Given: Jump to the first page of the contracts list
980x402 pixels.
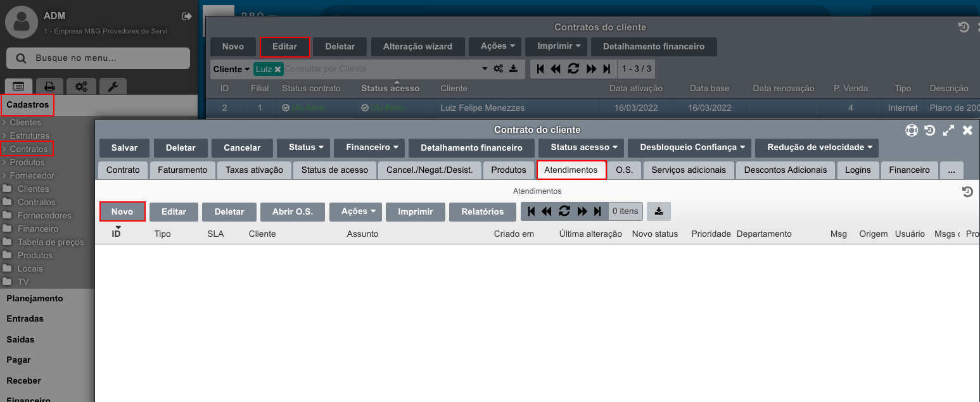Looking at the screenshot, I should click(540, 69).
